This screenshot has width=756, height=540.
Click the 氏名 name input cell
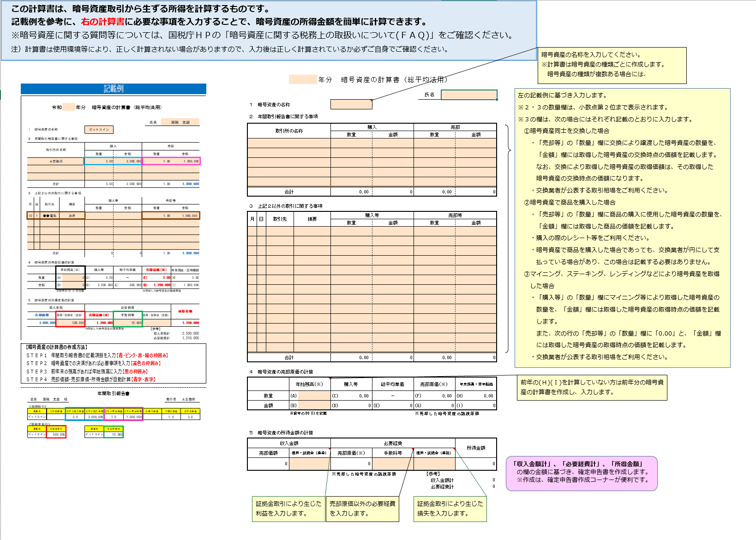468,95
